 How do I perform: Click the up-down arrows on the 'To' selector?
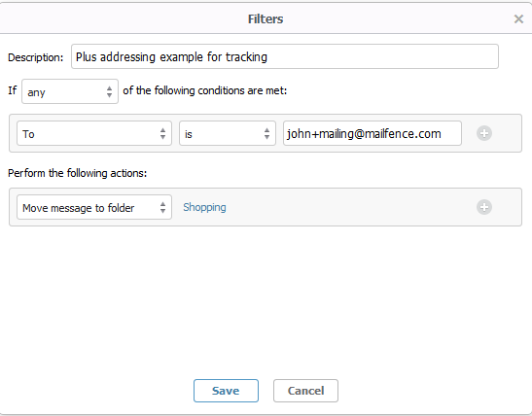coord(162,133)
